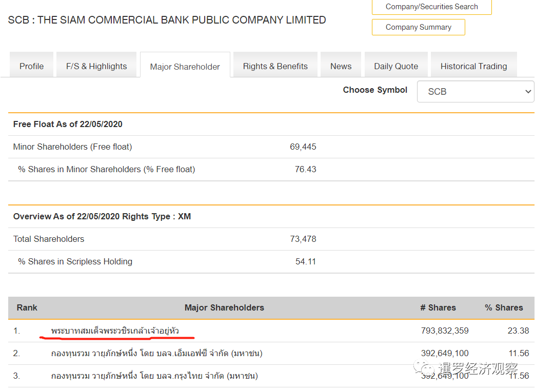
Task: Click the Company/Securities Search button
Action: (x=431, y=7)
